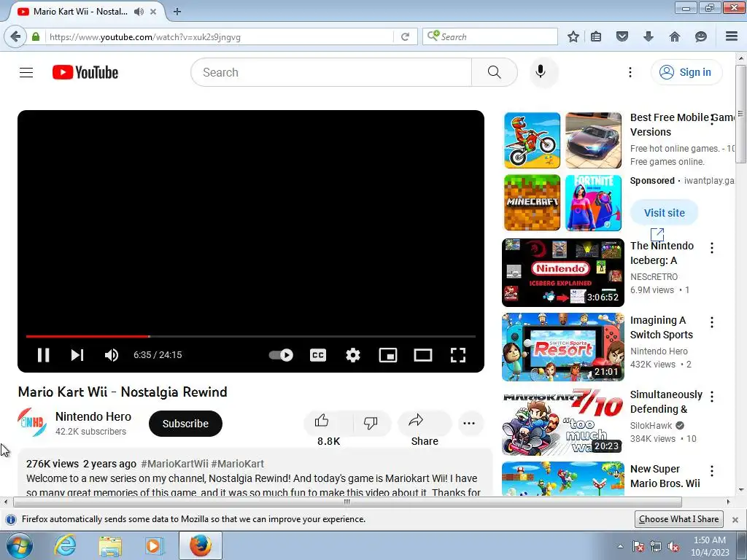
Task: Subscribe to Nintendo Hero channel
Action: pos(185,424)
